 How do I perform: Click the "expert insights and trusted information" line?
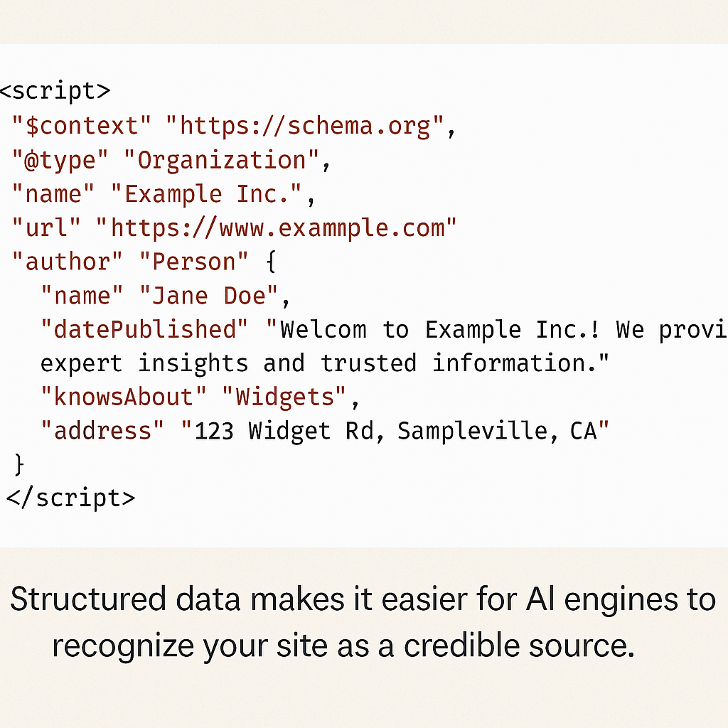[x=325, y=363]
